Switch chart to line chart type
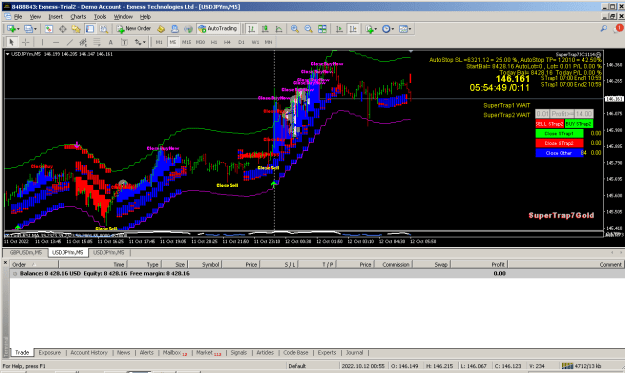The image size is (625, 373). click(x=279, y=29)
